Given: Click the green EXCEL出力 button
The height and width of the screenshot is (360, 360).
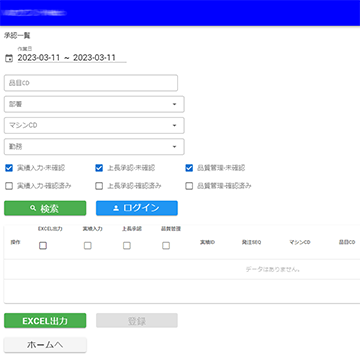Looking at the screenshot, I should (45, 321).
